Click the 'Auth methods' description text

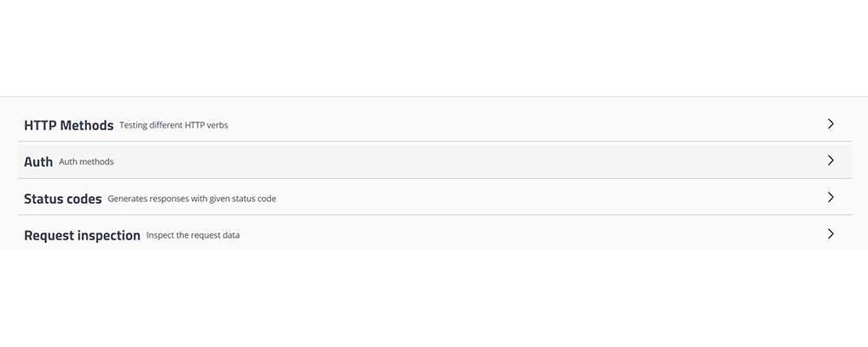click(x=86, y=162)
